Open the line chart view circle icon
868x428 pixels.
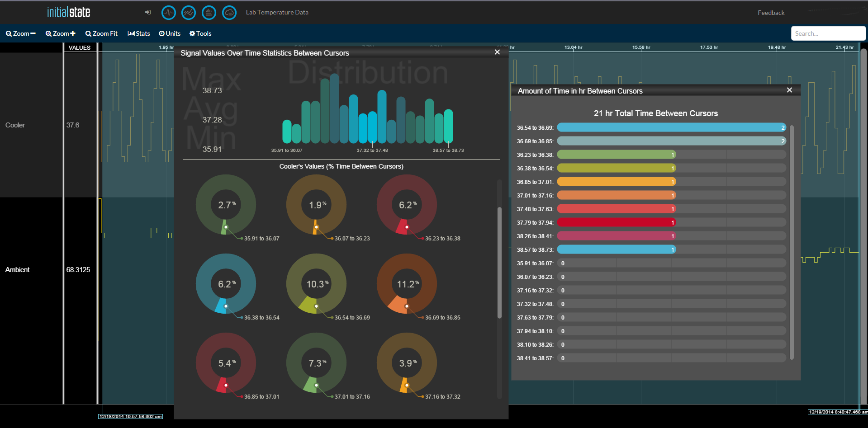click(189, 13)
